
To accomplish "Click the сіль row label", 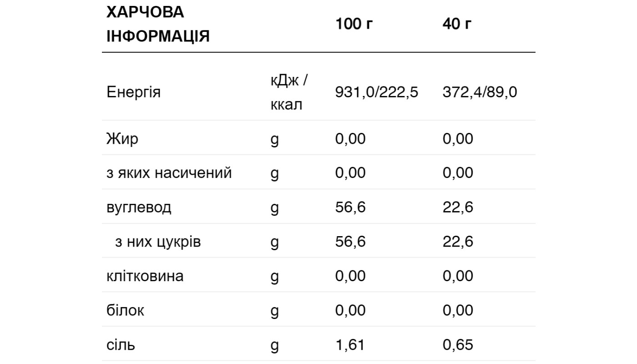I will pyautogui.click(x=121, y=344).
